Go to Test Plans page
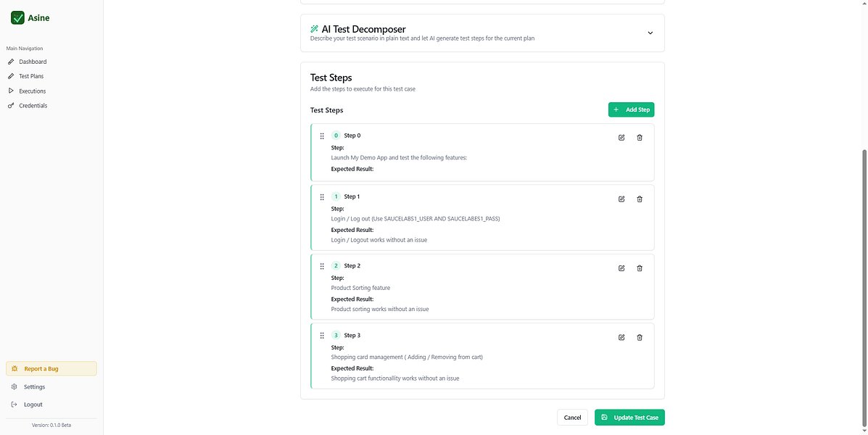The width and height of the screenshot is (868, 435). (x=31, y=76)
